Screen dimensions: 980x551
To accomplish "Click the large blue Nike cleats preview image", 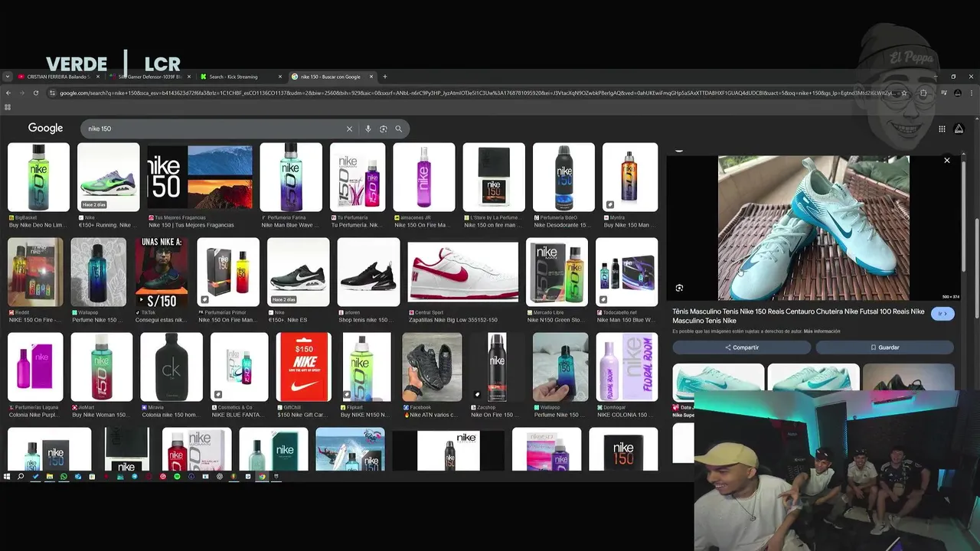I will [x=813, y=228].
